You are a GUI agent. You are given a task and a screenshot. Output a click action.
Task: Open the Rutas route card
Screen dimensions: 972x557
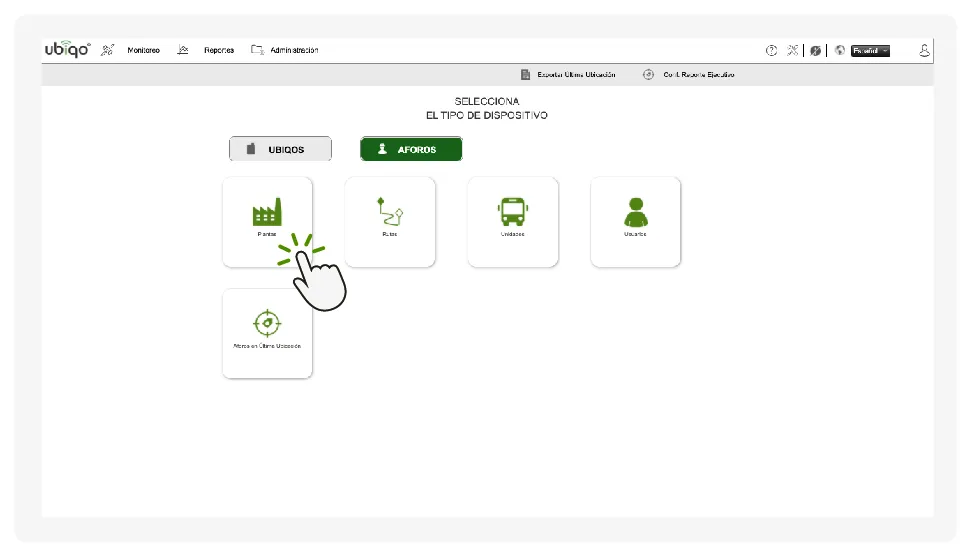[x=390, y=222]
